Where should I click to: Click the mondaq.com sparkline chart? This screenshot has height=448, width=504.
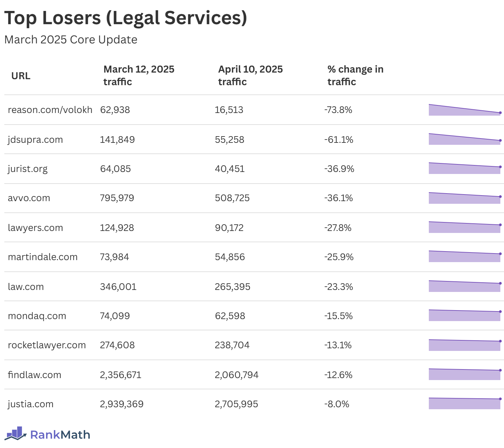pyautogui.click(x=465, y=315)
